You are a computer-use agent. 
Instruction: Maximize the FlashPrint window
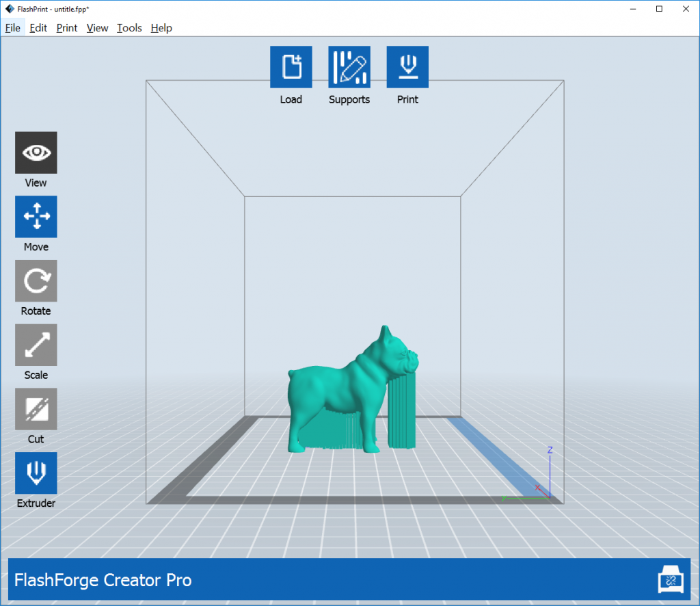pyautogui.click(x=659, y=9)
